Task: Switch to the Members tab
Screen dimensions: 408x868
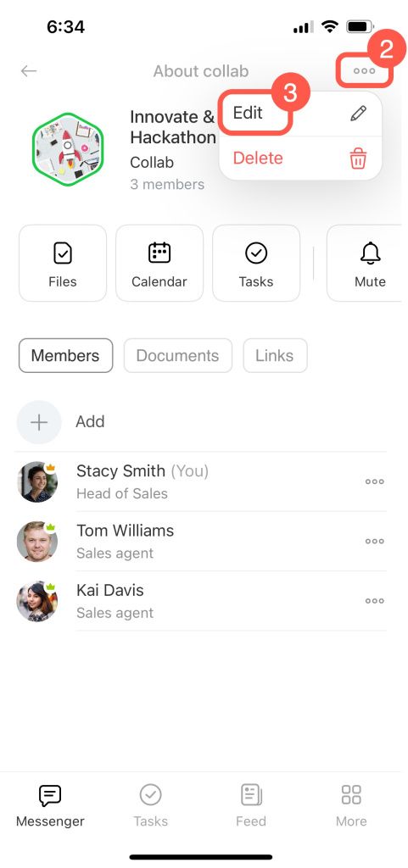Action: click(x=65, y=355)
